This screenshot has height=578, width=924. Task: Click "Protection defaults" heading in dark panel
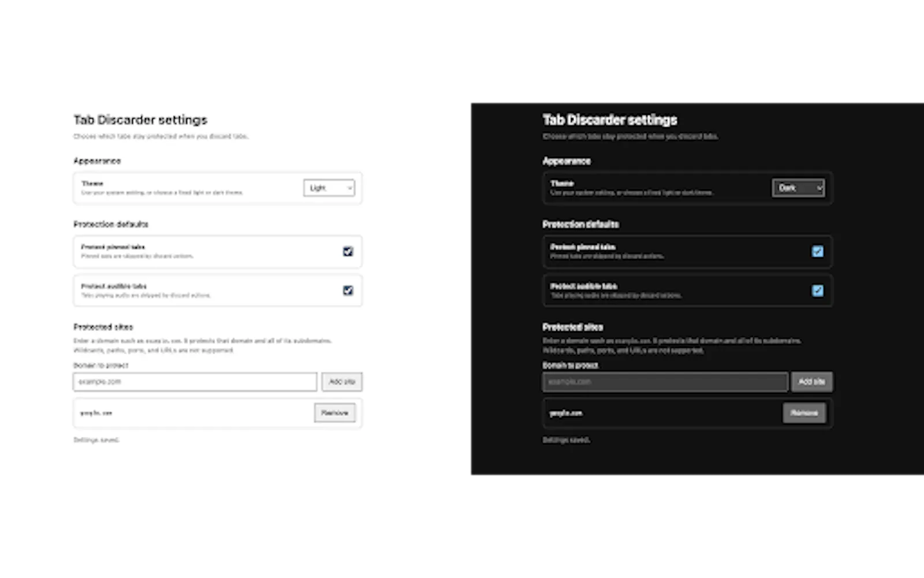(580, 224)
